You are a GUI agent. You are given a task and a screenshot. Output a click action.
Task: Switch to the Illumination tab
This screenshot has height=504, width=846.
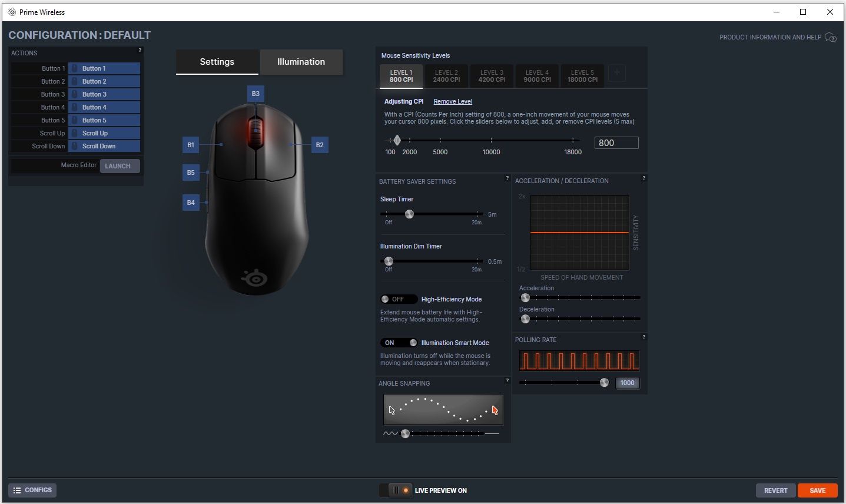coord(301,62)
